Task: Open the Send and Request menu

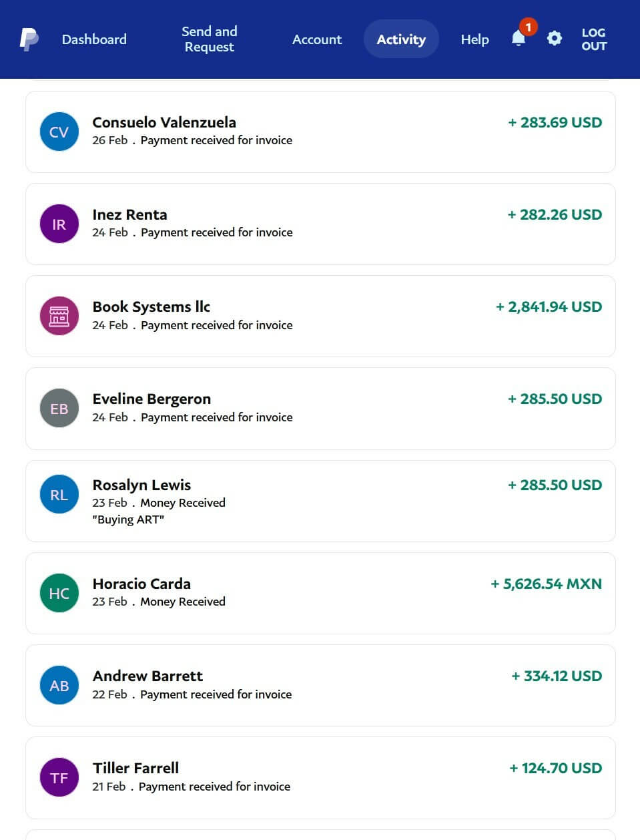Action: tap(209, 39)
